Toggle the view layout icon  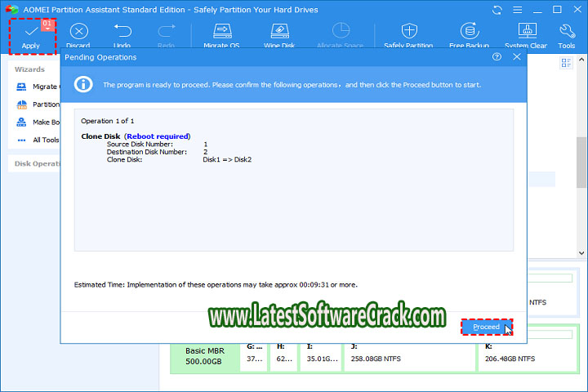tap(566, 63)
